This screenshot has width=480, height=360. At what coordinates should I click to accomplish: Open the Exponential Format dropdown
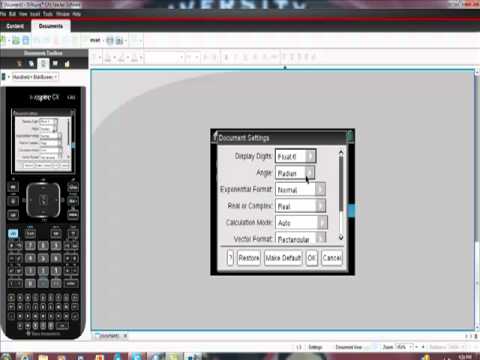(x=300, y=189)
